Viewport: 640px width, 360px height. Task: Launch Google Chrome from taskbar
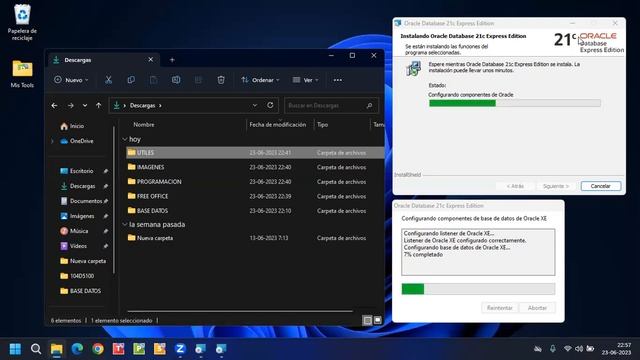[98, 349]
